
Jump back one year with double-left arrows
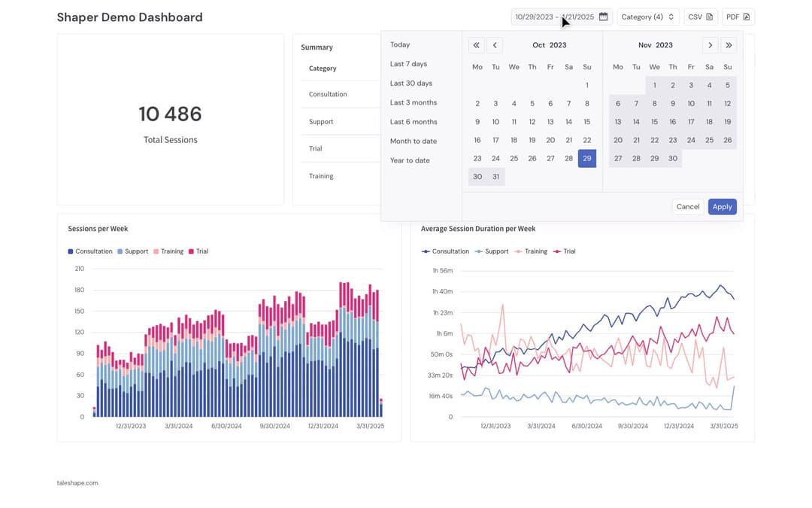(x=477, y=45)
